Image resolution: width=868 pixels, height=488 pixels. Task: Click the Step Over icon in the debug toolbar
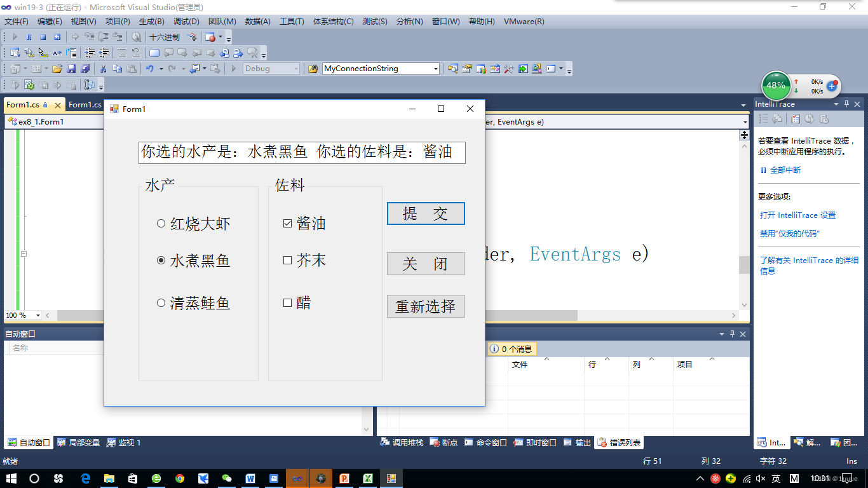pyautogui.click(x=103, y=37)
